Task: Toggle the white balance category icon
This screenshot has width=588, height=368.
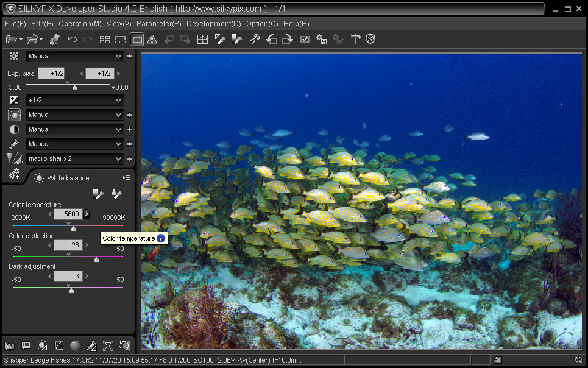Action: coord(14,115)
